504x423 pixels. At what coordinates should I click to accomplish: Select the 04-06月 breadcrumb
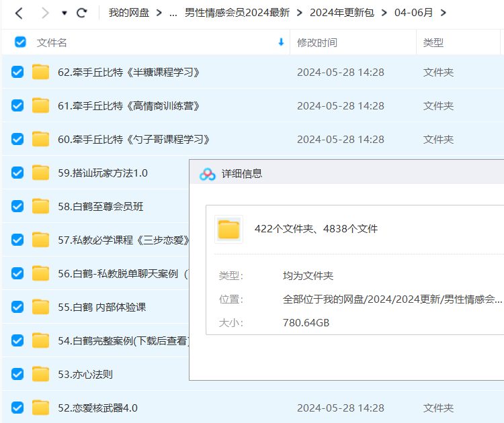coord(414,13)
